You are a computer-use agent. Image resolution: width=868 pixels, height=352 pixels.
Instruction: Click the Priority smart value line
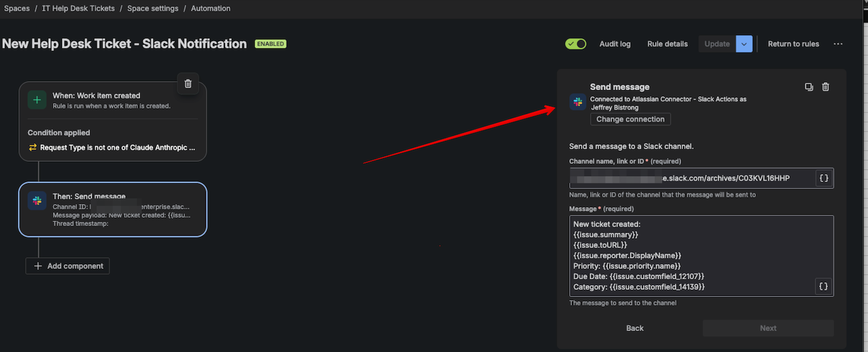[627, 266]
